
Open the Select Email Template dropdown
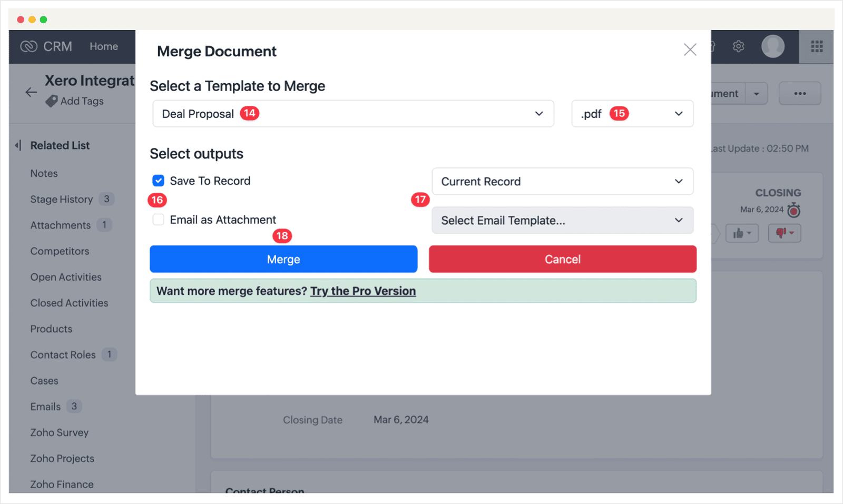(x=562, y=220)
